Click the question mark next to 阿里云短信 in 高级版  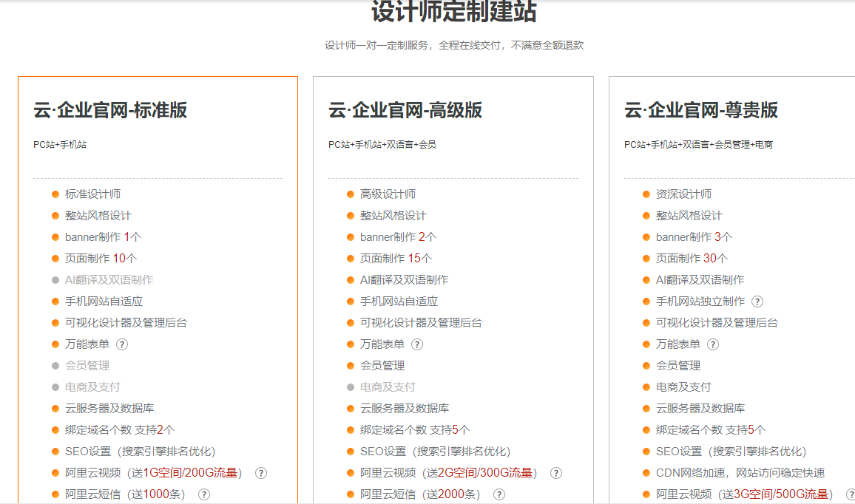point(499,494)
